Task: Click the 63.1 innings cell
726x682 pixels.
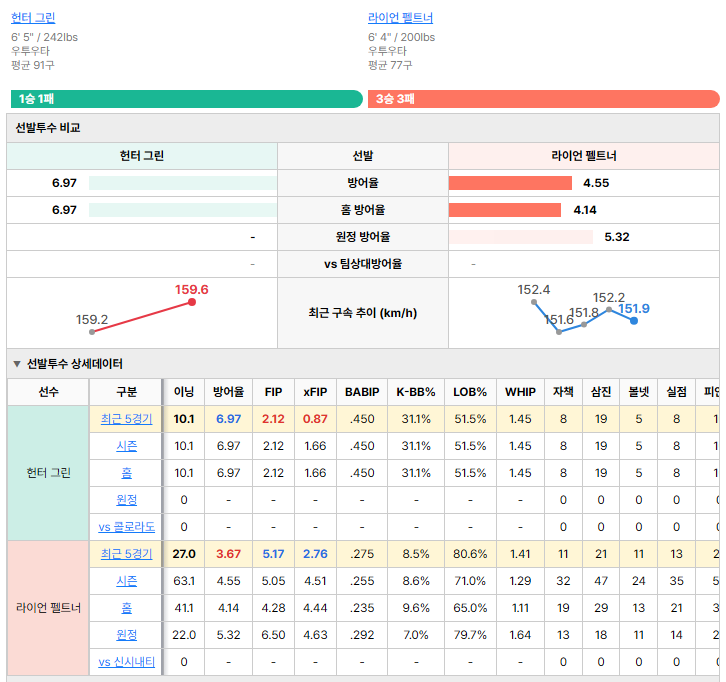Action: pyautogui.click(x=184, y=581)
